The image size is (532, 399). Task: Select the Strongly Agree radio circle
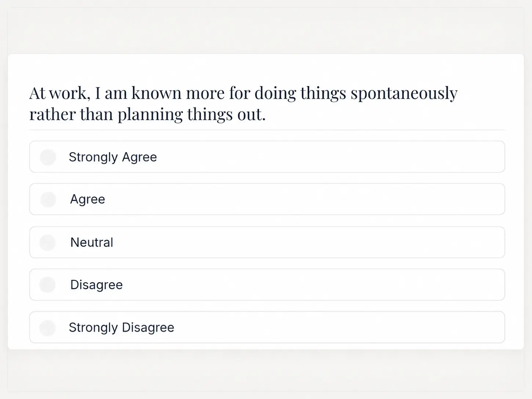48,157
